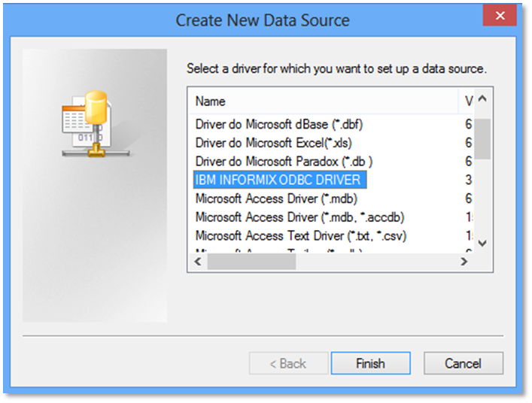Click the vertical scrollbar down arrow

pyautogui.click(x=482, y=243)
